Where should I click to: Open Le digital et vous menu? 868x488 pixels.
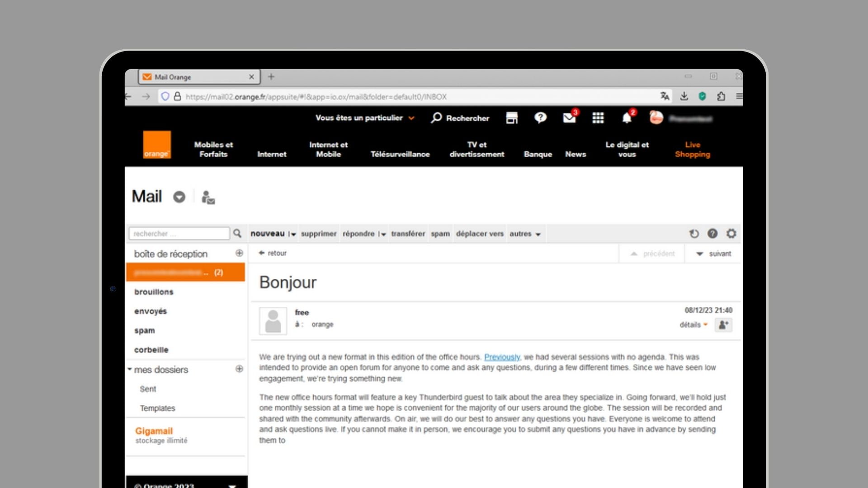(627, 150)
